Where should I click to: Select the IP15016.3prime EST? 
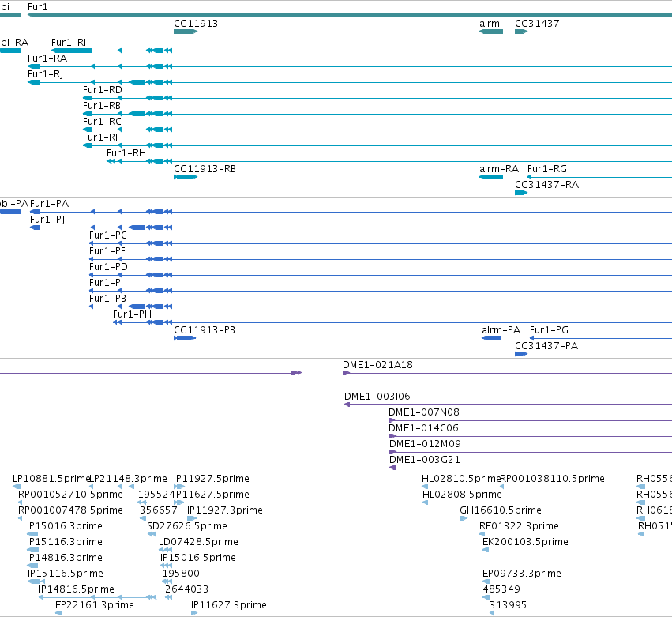[x=32, y=534]
